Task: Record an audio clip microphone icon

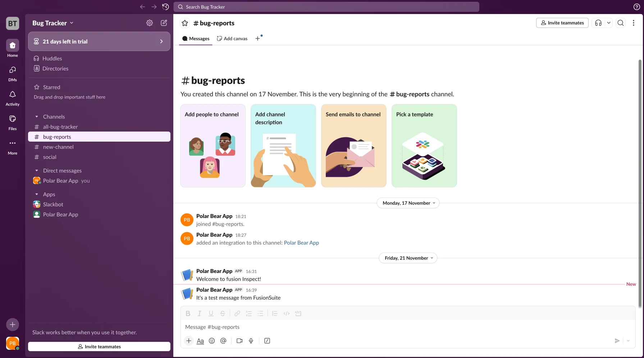Action: tap(251, 341)
